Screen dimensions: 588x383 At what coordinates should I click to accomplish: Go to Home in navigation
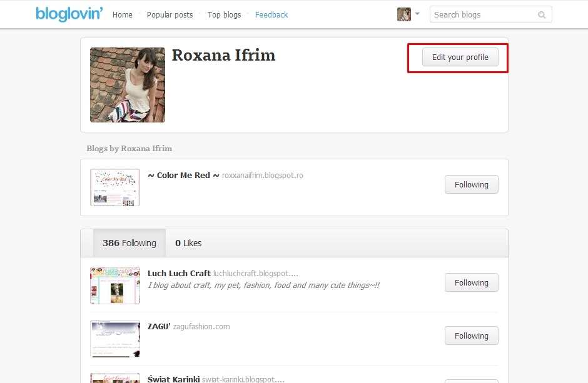tap(122, 14)
